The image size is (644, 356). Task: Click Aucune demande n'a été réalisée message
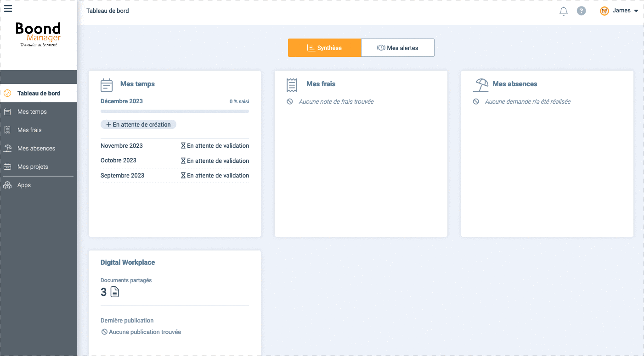(x=528, y=101)
